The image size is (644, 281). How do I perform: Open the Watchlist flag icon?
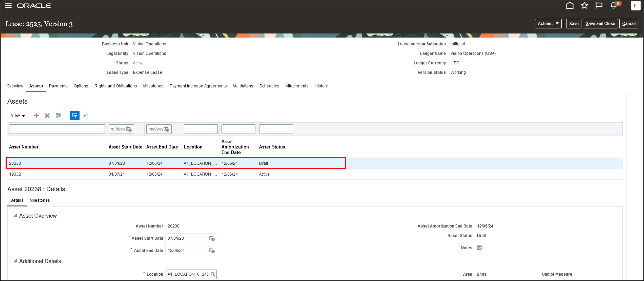click(x=599, y=6)
